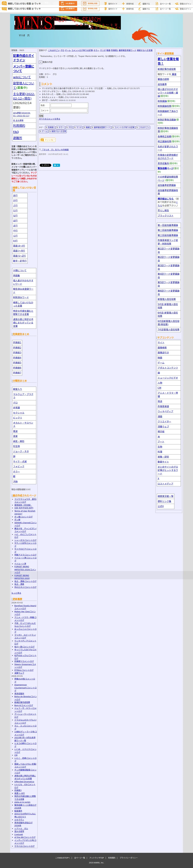This screenshot has width=193, height=868.
Task: Open 危険度4 in the 危険度別まとめ list
Action: (17, 357)
